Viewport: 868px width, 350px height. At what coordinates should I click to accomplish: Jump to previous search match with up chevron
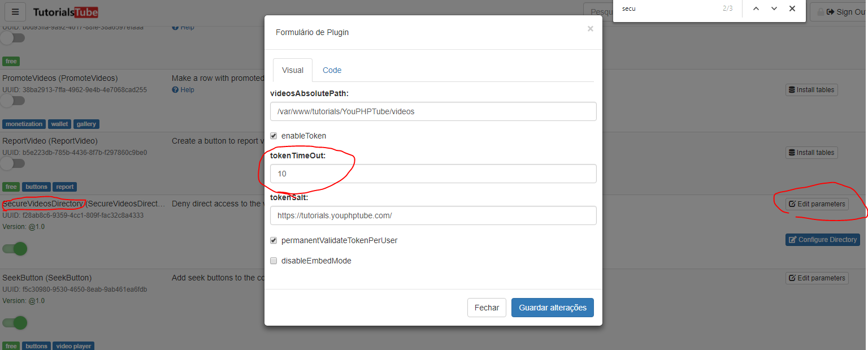756,9
